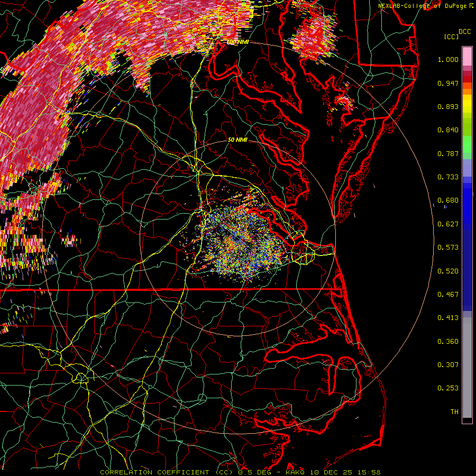
Task: Click the 10 DEC 25 date in the caption
Action: tap(331, 472)
